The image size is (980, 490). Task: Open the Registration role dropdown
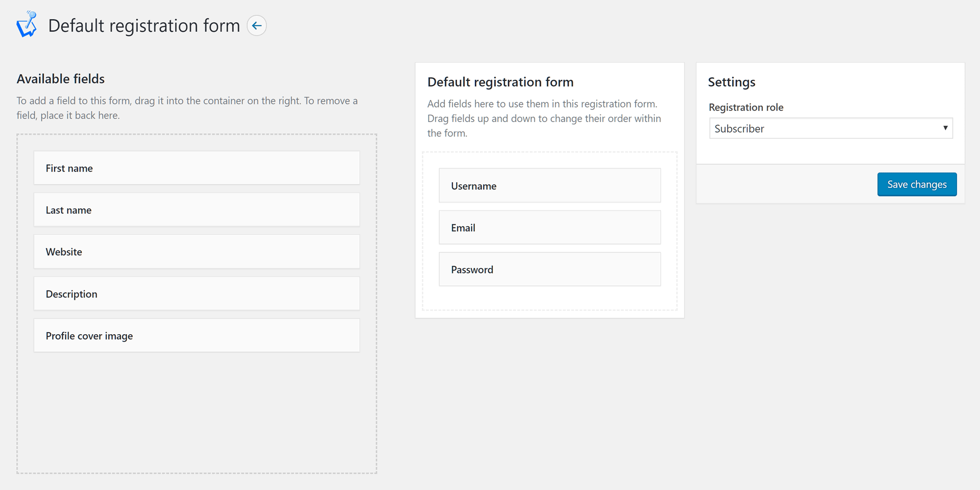831,128
